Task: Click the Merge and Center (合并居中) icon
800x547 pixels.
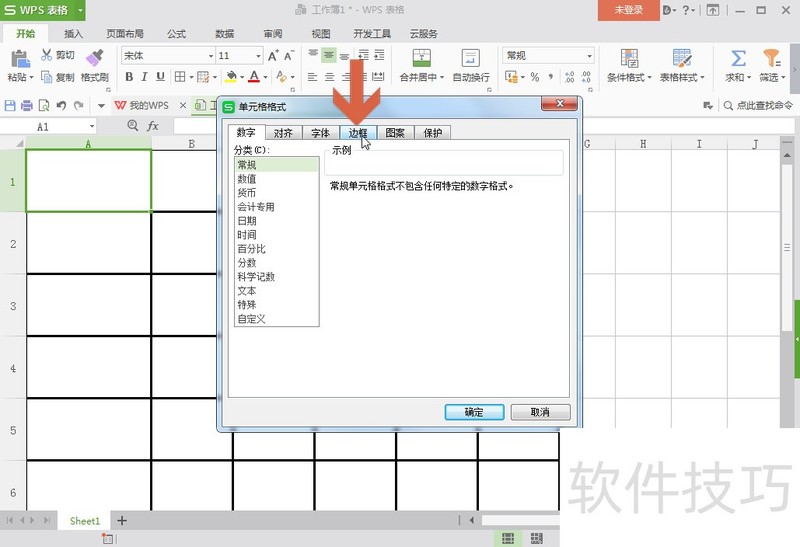Action: point(421,58)
